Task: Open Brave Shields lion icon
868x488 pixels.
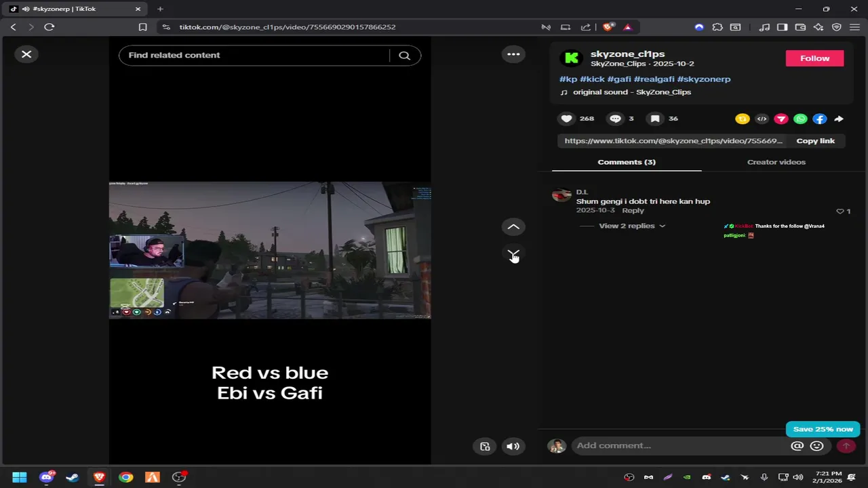Action: (x=608, y=27)
